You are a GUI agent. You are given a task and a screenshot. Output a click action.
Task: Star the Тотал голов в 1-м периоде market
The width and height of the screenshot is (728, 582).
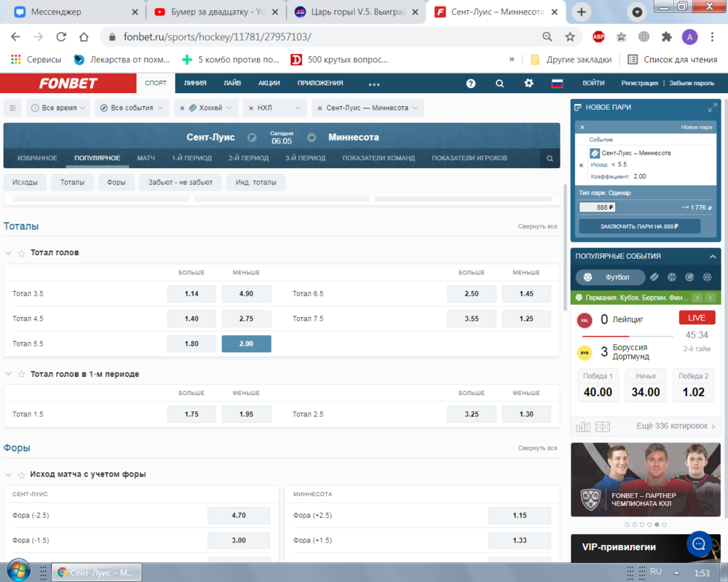pyautogui.click(x=21, y=374)
